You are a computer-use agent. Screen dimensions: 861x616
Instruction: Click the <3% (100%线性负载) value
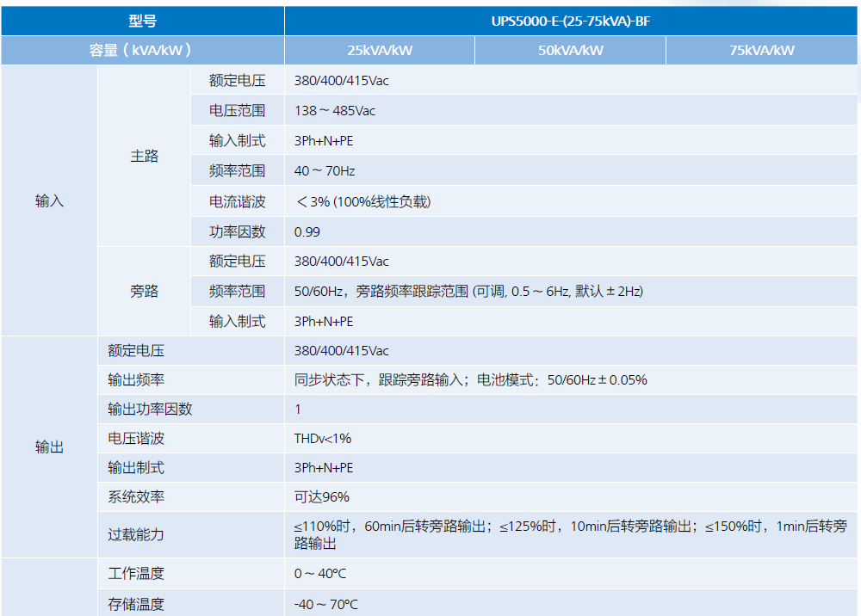363,202
